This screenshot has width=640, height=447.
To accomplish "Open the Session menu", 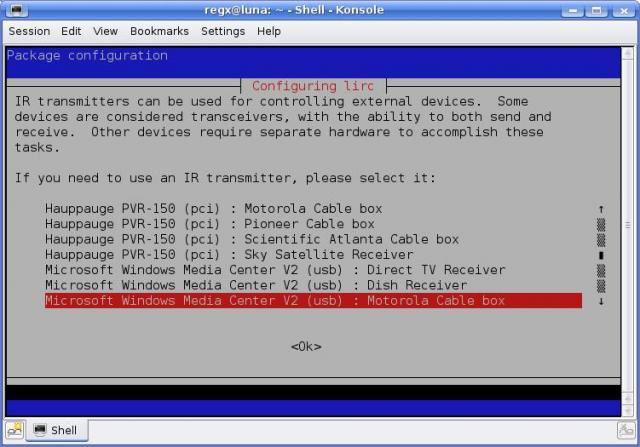I will 29,31.
